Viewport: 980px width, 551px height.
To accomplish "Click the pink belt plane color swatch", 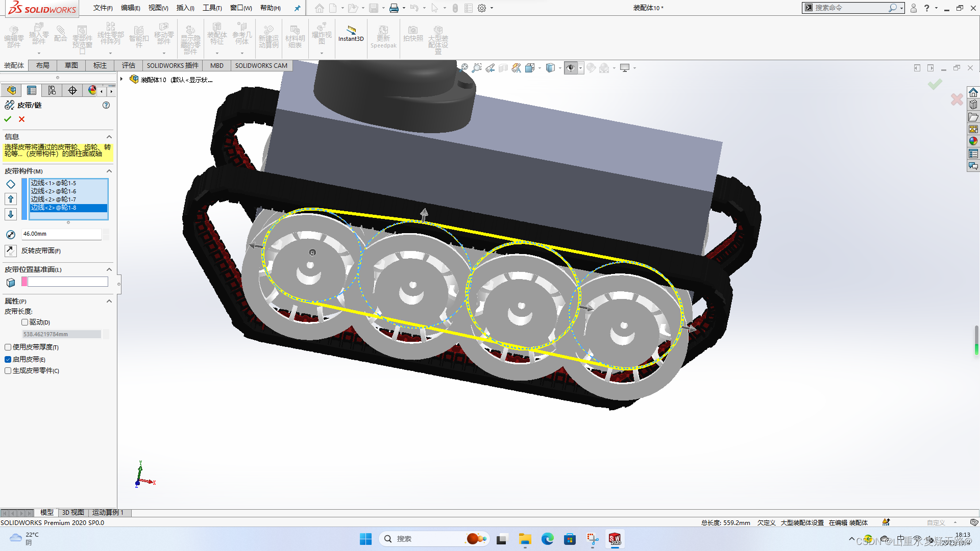I will 25,281.
